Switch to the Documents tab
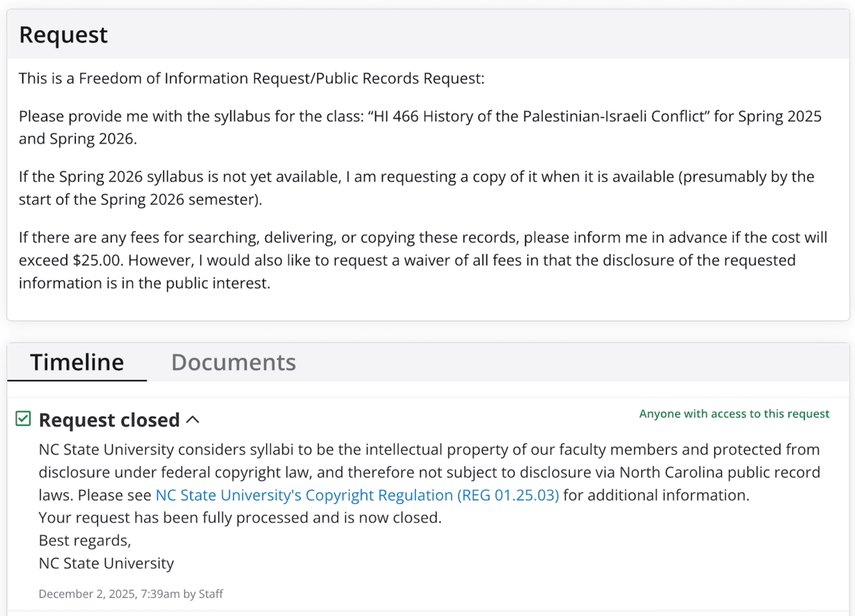The height and width of the screenshot is (616, 855). tap(233, 362)
